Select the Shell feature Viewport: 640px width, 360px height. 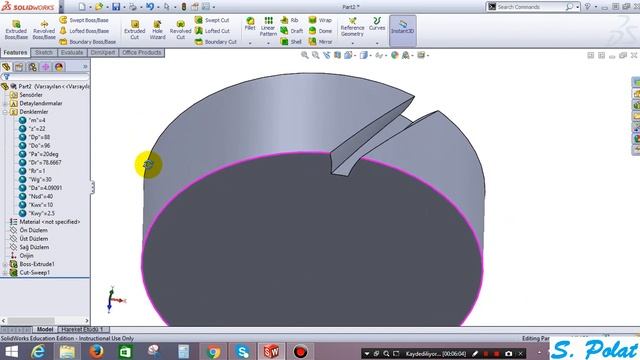pos(291,42)
